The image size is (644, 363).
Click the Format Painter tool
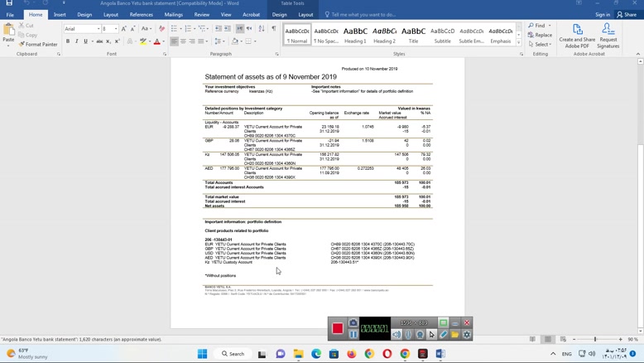[x=38, y=44]
